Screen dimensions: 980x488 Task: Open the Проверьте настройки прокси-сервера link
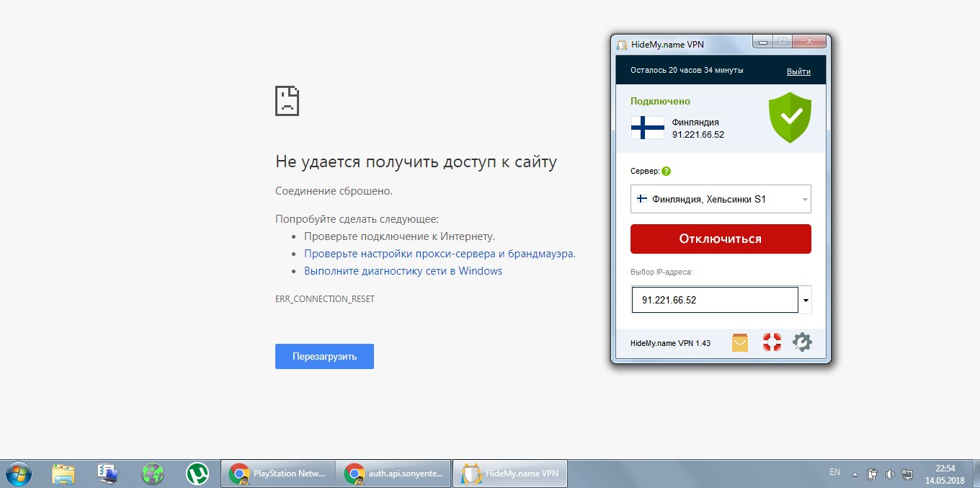click(440, 254)
